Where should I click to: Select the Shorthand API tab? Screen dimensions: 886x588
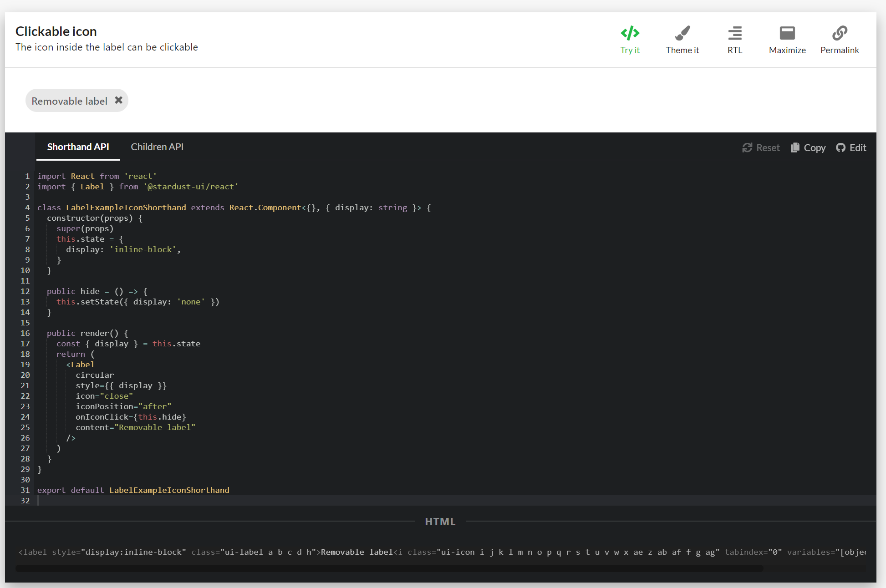point(78,147)
